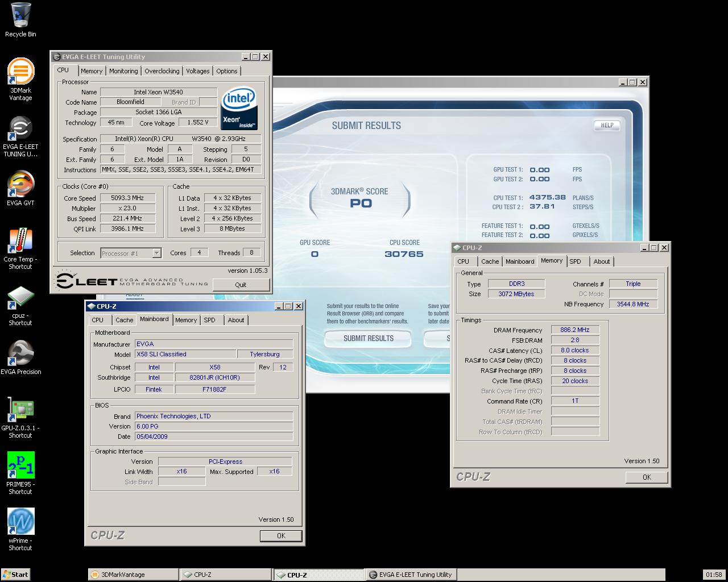728x582 pixels.
Task: Open CPU tab in CPU-Z Mainboard window
Action: click(x=98, y=320)
